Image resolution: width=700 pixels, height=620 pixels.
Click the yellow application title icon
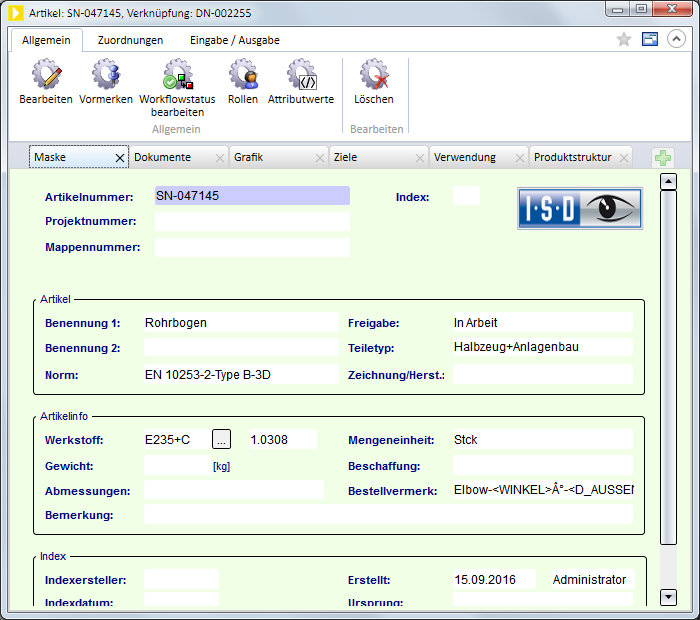click(16, 12)
